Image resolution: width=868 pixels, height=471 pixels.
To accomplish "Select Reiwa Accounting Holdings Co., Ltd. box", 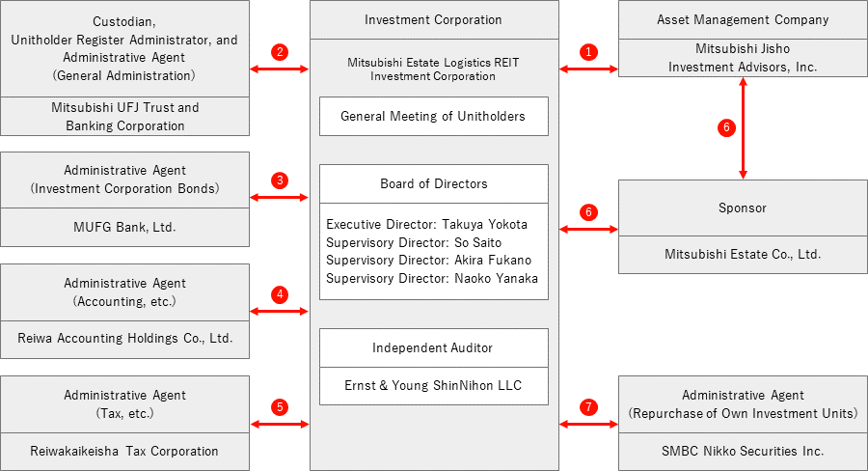I will [x=124, y=339].
